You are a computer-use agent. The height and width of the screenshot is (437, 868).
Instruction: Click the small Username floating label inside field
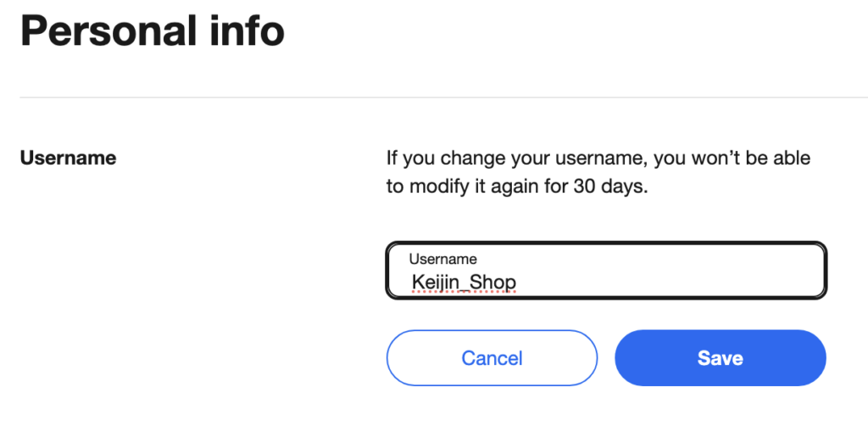pos(442,259)
